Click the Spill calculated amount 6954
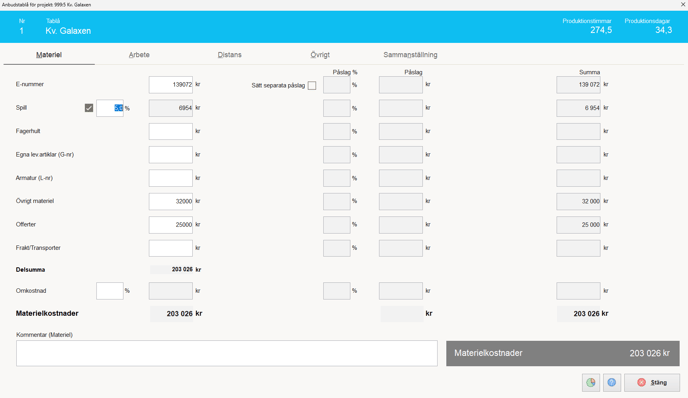This screenshot has height=398, width=688. [x=171, y=108]
